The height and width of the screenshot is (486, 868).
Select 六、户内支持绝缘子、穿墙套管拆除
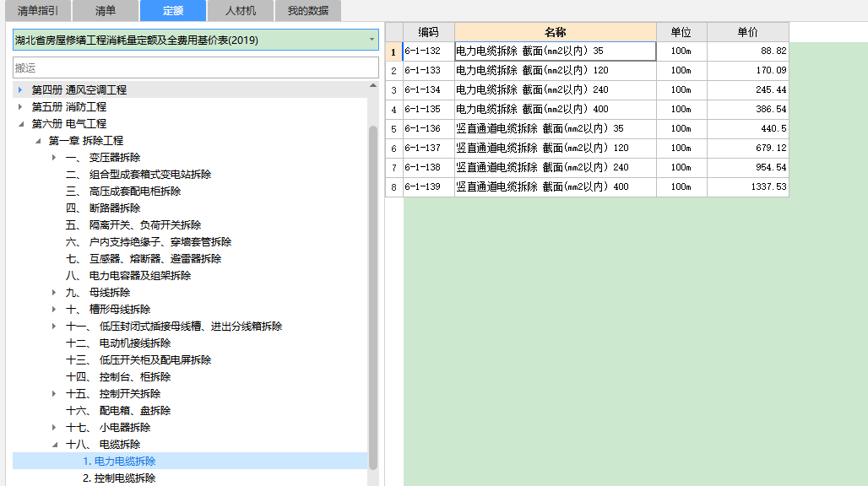149,241
